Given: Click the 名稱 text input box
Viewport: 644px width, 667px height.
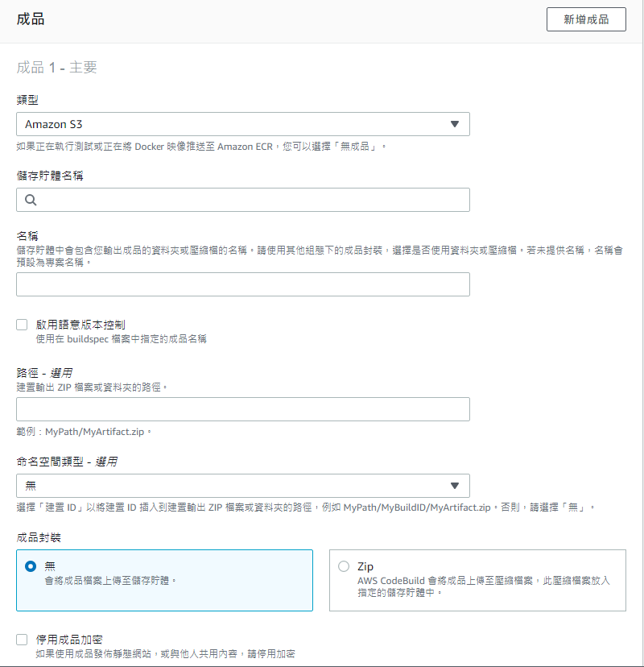Looking at the screenshot, I should tap(242, 284).
